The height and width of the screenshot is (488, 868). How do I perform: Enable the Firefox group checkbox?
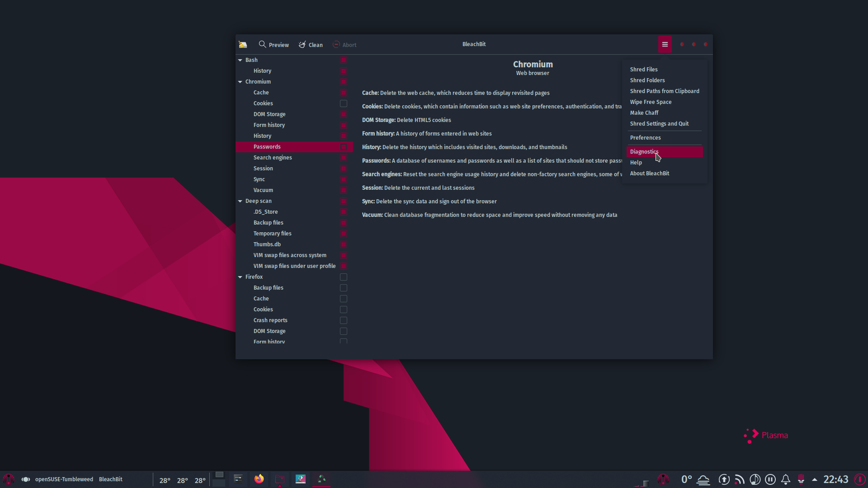click(344, 277)
